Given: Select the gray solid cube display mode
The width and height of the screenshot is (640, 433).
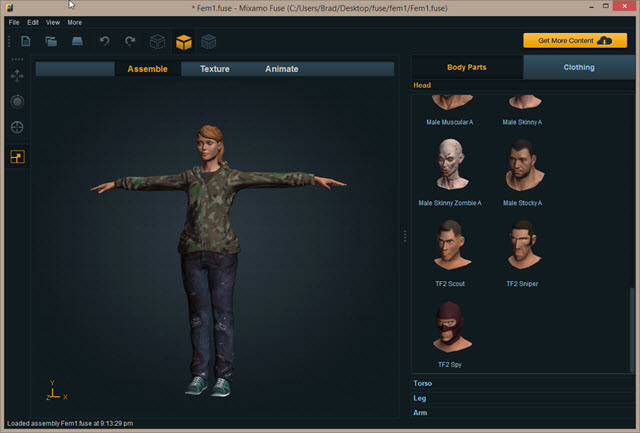Looking at the screenshot, I should coord(209,42).
